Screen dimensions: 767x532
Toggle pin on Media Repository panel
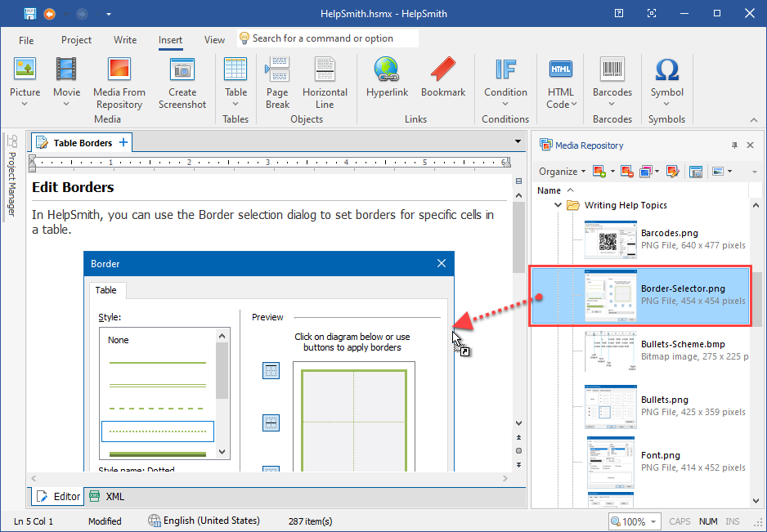pyautogui.click(x=734, y=145)
